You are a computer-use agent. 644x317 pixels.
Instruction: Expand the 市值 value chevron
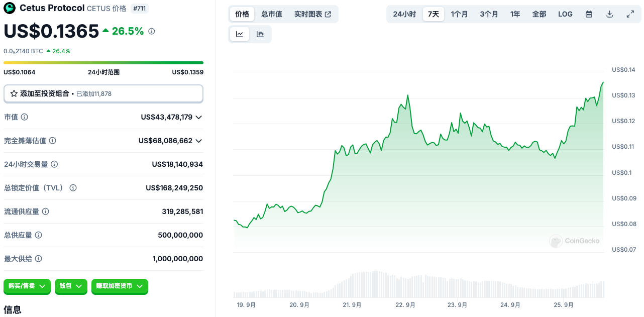[x=199, y=117]
